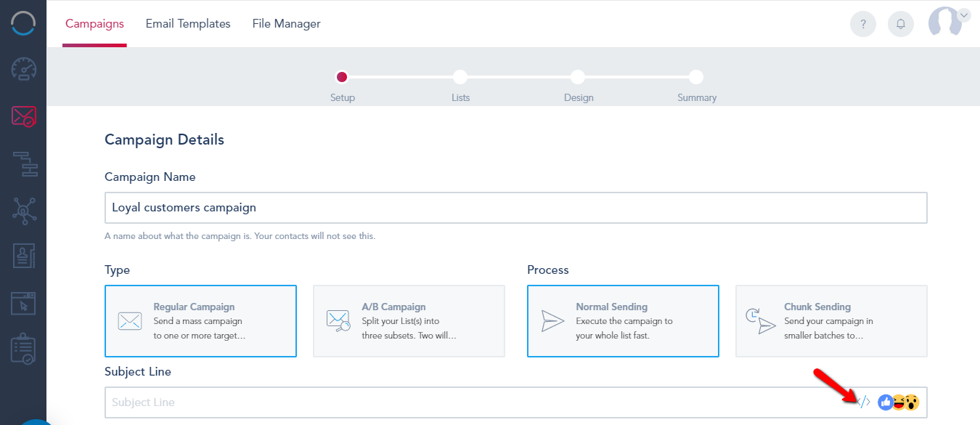Insert personalization tag via code icon

pyautogui.click(x=863, y=402)
